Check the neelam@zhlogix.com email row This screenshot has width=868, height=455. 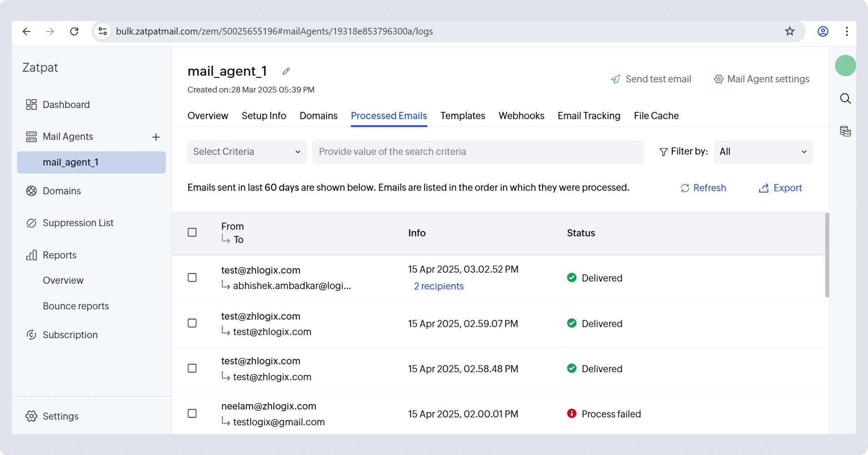tap(192, 414)
